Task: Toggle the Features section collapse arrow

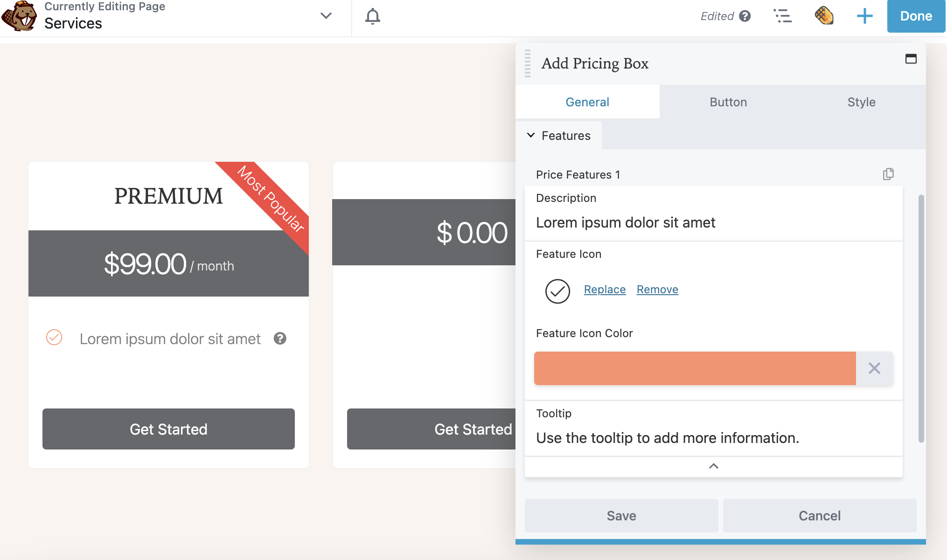Action: click(530, 135)
